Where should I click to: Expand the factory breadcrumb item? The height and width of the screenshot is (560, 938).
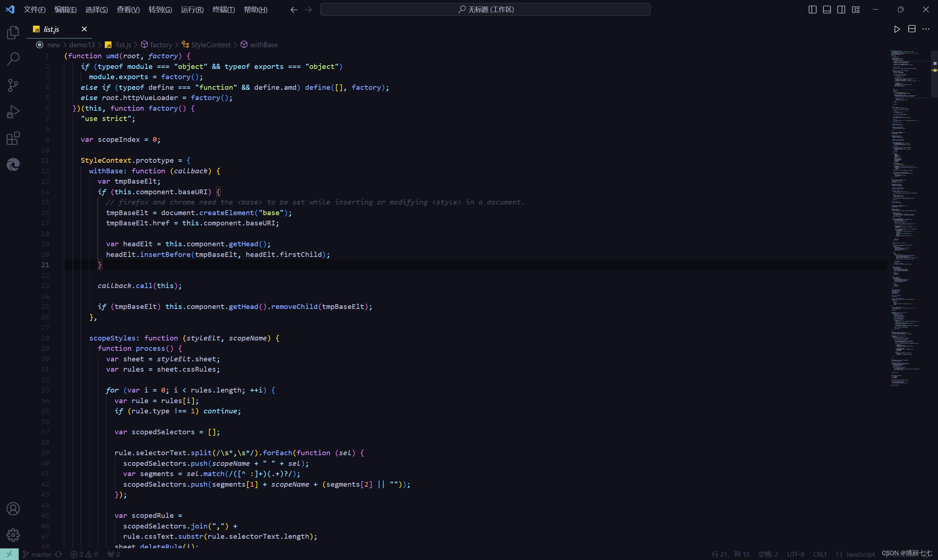tap(161, 45)
